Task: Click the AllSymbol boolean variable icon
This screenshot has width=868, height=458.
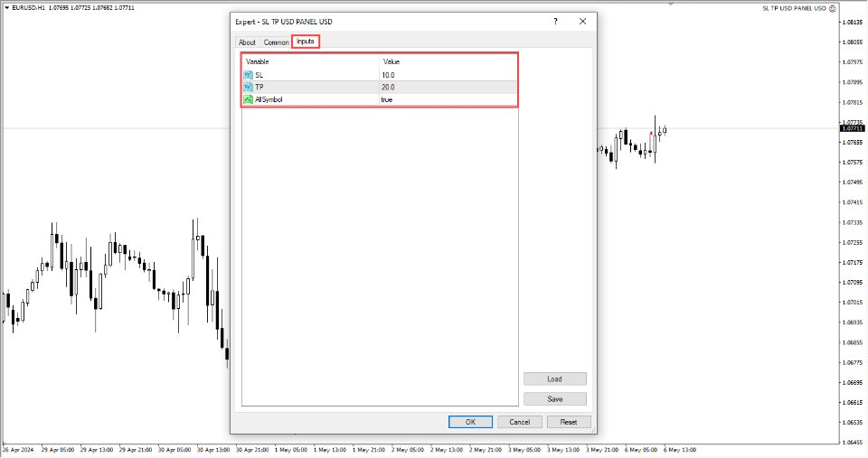Action: tap(248, 99)
